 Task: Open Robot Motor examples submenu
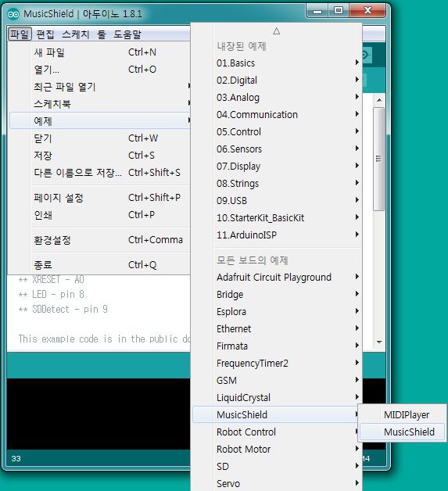pyautogui.click(x=278, y=450)
